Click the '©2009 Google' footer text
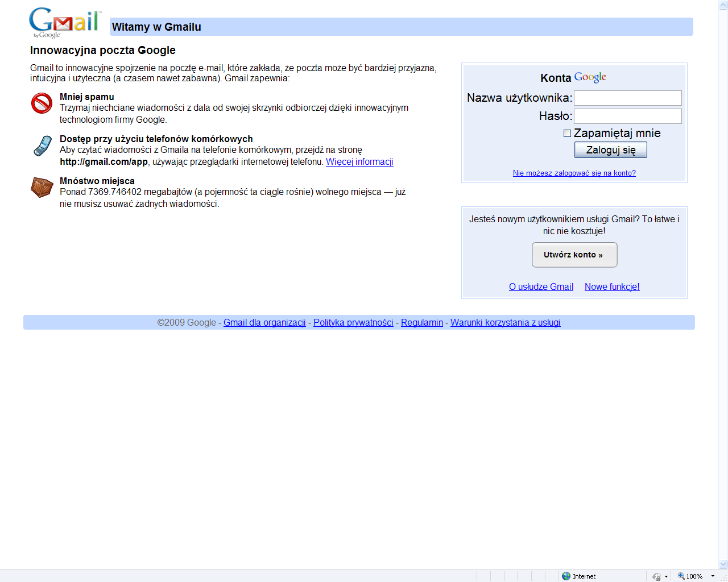The image size is (728, 582). [187, 323]
